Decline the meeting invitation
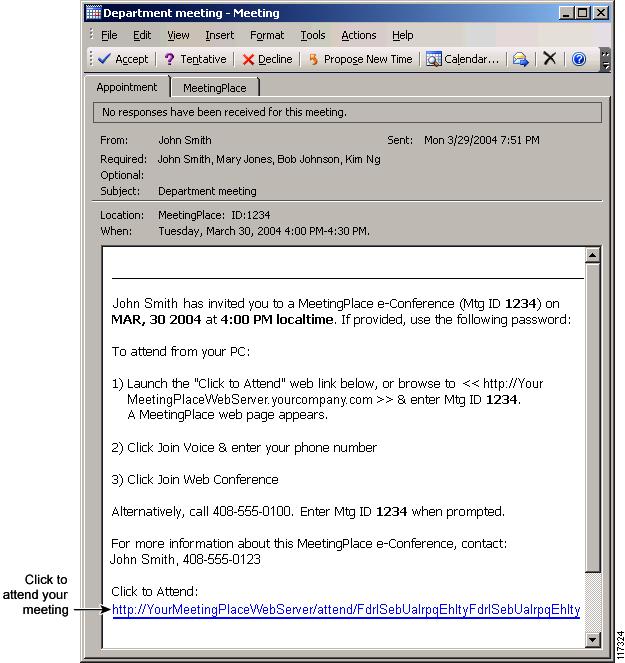Screen dimensions: 625x663 click(267, 59)
